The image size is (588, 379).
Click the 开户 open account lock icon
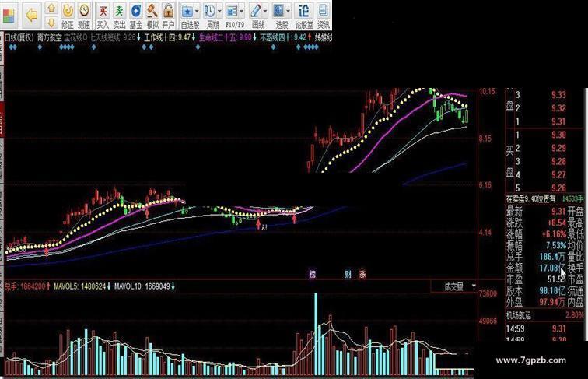(x=169, y=16)
